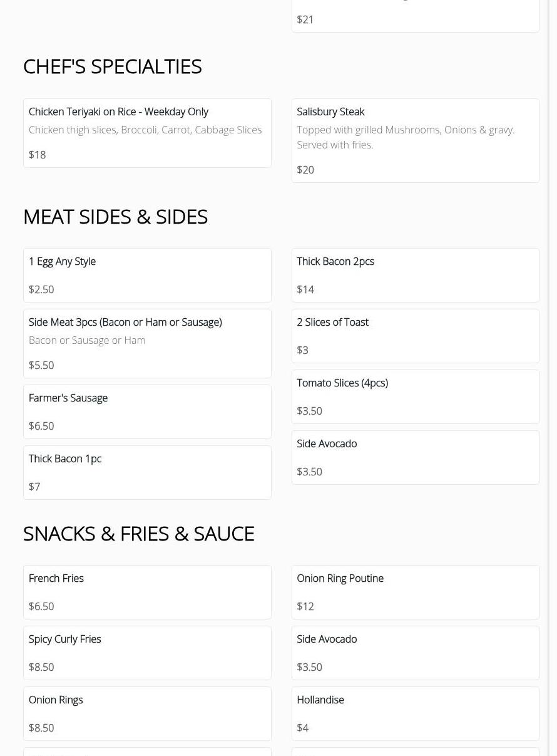Viewport: 557px width, 756px height.
Task: Add 1 Egg Any Style side
Action: 147,275
